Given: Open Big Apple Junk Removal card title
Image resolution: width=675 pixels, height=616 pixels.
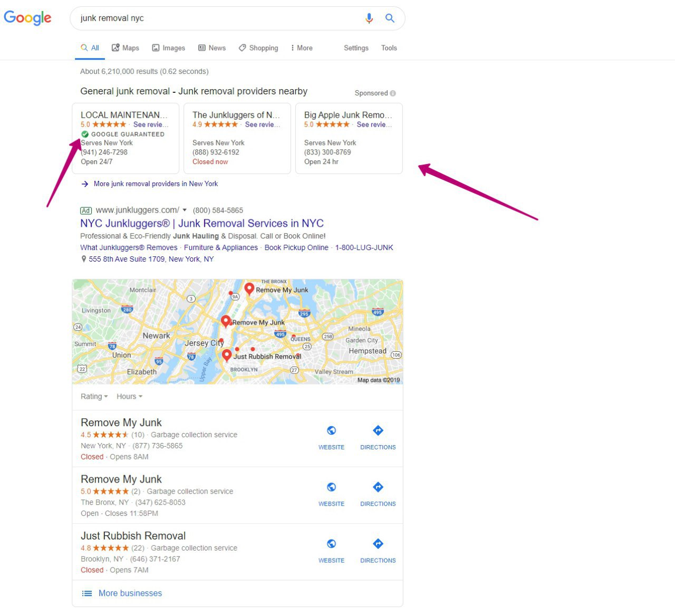Looking at the screenshot, I should 348,115.
